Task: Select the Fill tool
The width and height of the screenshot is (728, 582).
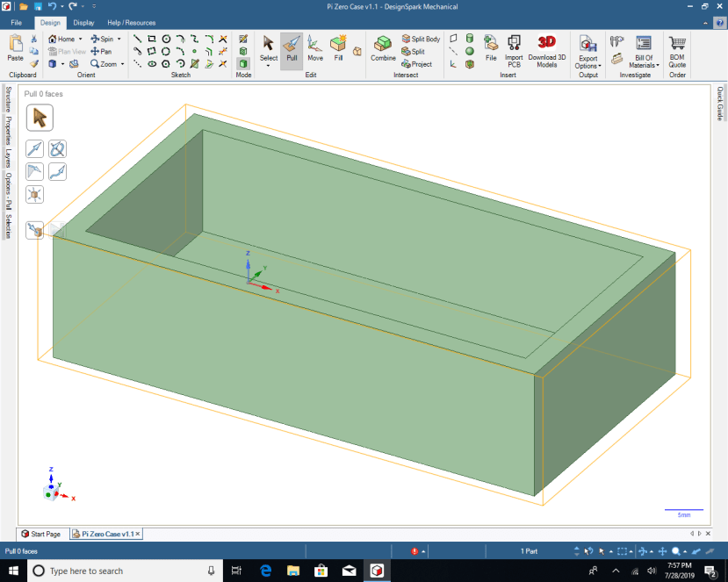Action: (337, 53)
